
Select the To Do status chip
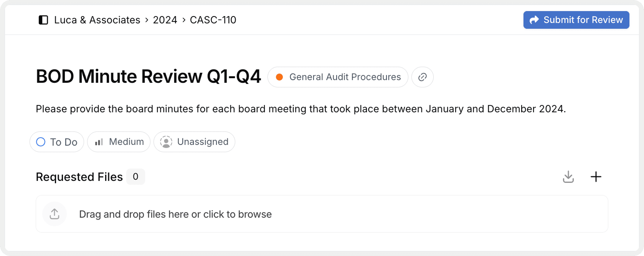56,142
